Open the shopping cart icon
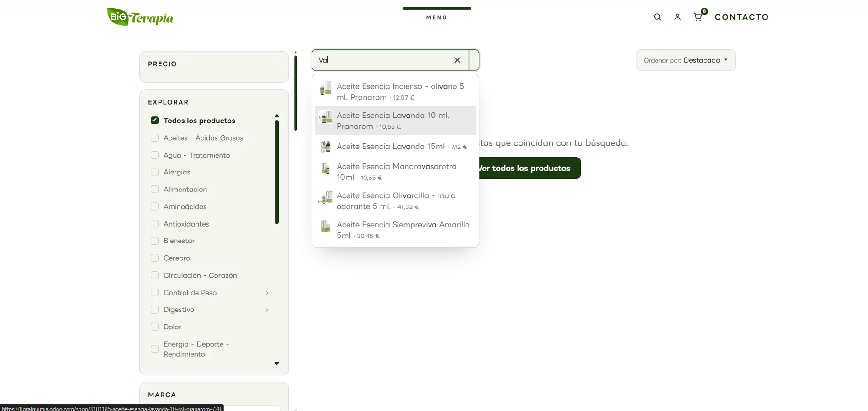The width and height of the screenshot is (868, 411). point(698,17)
